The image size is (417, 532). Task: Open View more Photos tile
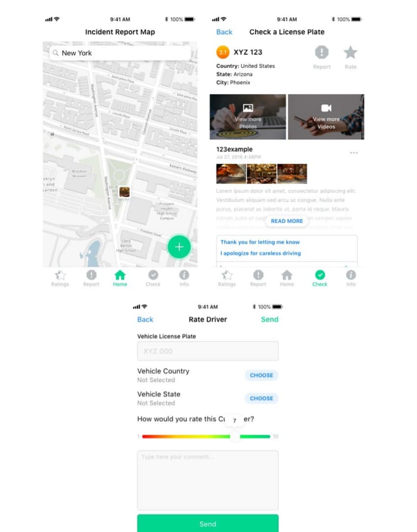pos(248,117)
